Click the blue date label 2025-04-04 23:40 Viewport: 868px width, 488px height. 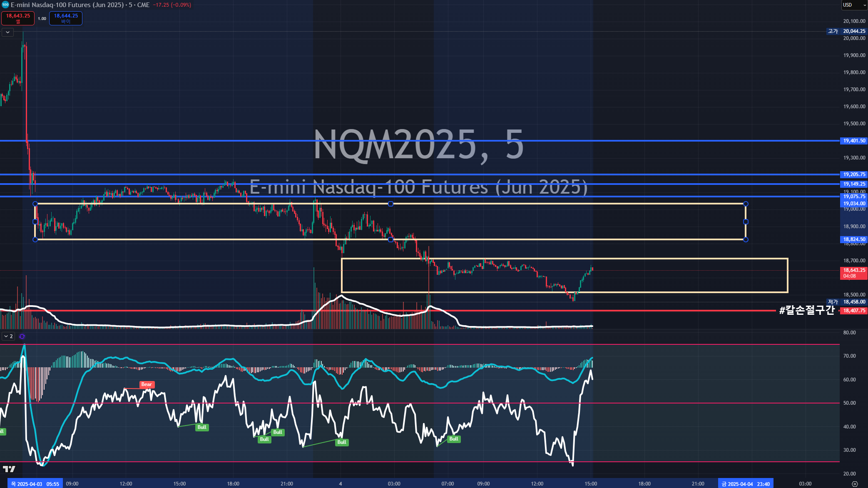(x=746, y=484)
